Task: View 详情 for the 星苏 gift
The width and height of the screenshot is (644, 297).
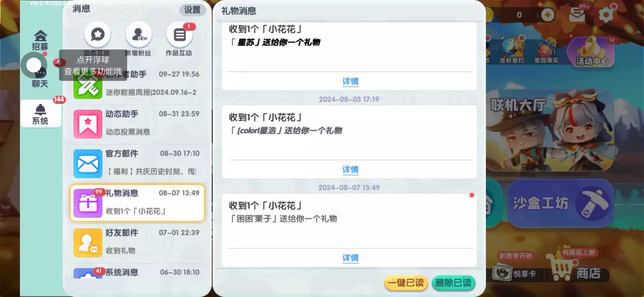Action: click(350, 81)
